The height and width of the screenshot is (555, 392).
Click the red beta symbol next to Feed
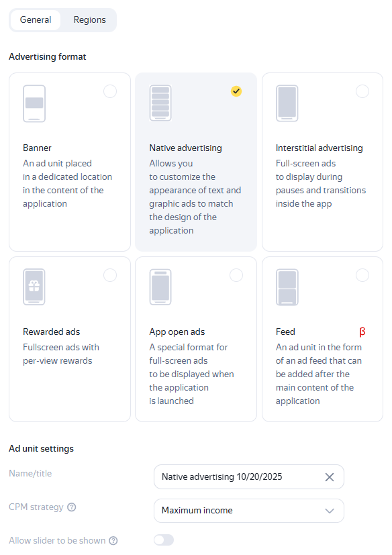362,332
